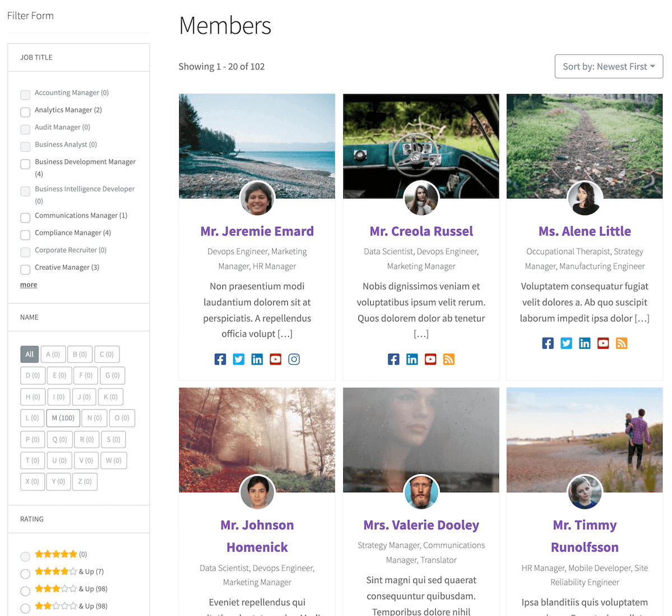Enable the Compliance Manager checkbox
The image size is (672, 616).
25,235
